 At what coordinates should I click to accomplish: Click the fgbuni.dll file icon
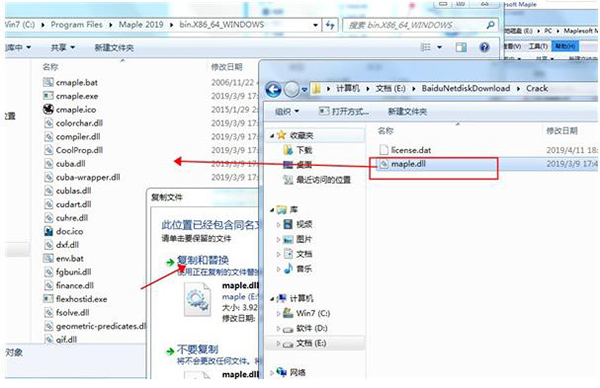pos(48,272)
